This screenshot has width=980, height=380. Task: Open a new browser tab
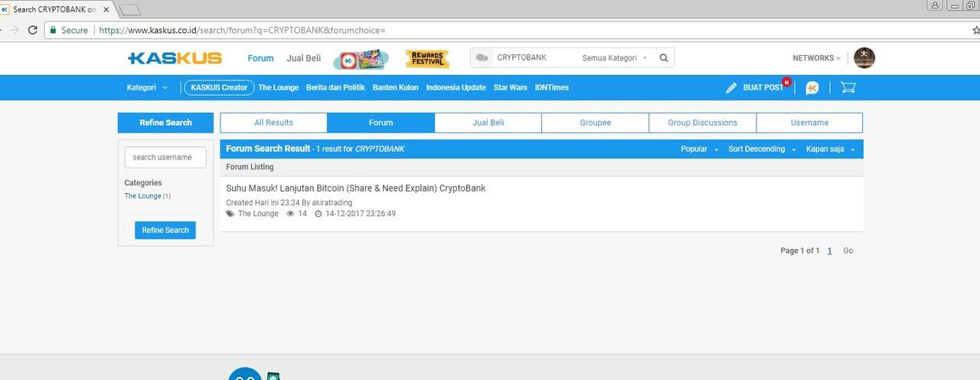tap(130, 10)
